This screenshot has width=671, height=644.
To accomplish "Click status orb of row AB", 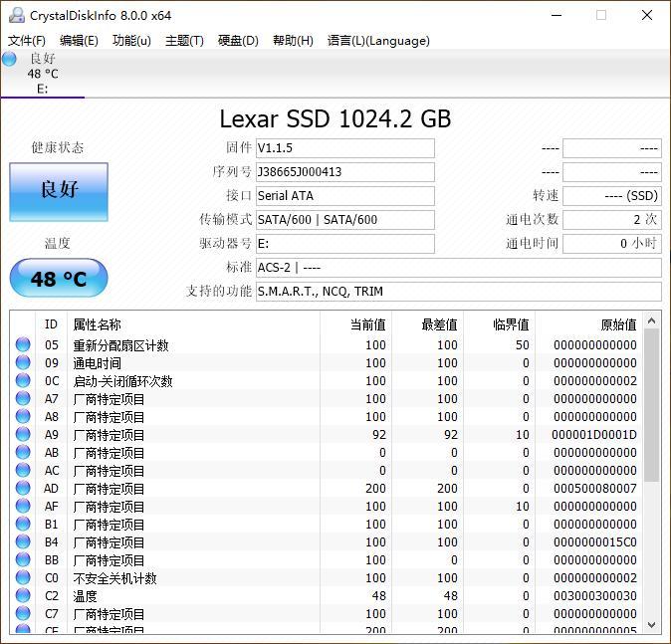I will [23, 452].
